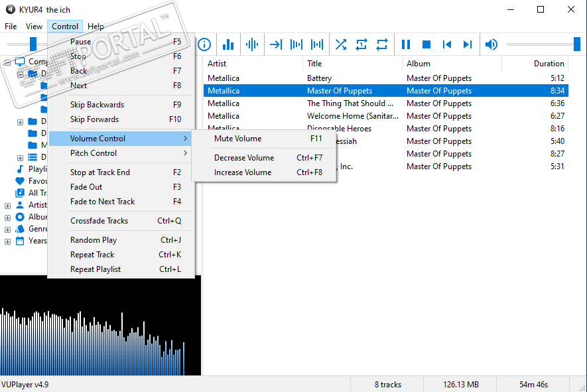
Task: Choose Skip Backwards
Action: click(121, 104)
